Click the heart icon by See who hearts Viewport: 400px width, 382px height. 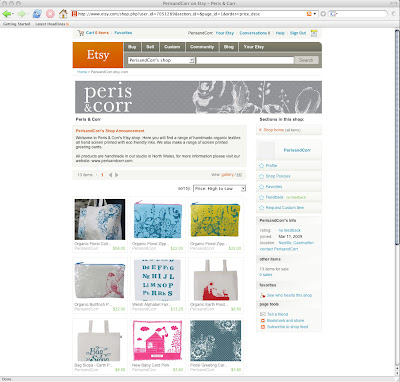click(x=263, y=295)
